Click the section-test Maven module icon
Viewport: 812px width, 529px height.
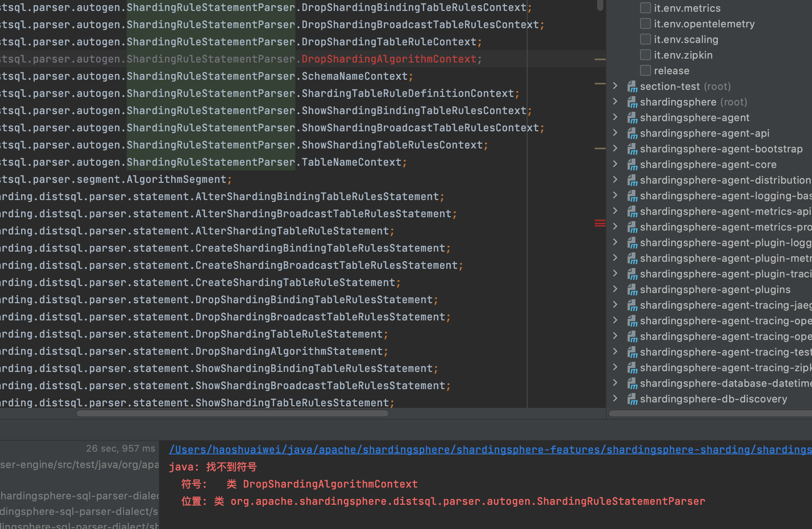click(632, 87)
